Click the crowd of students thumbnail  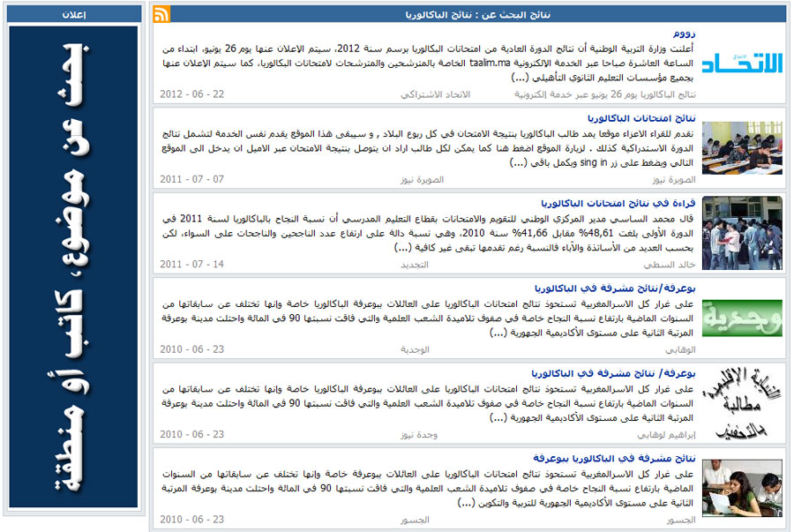(742, 233)
